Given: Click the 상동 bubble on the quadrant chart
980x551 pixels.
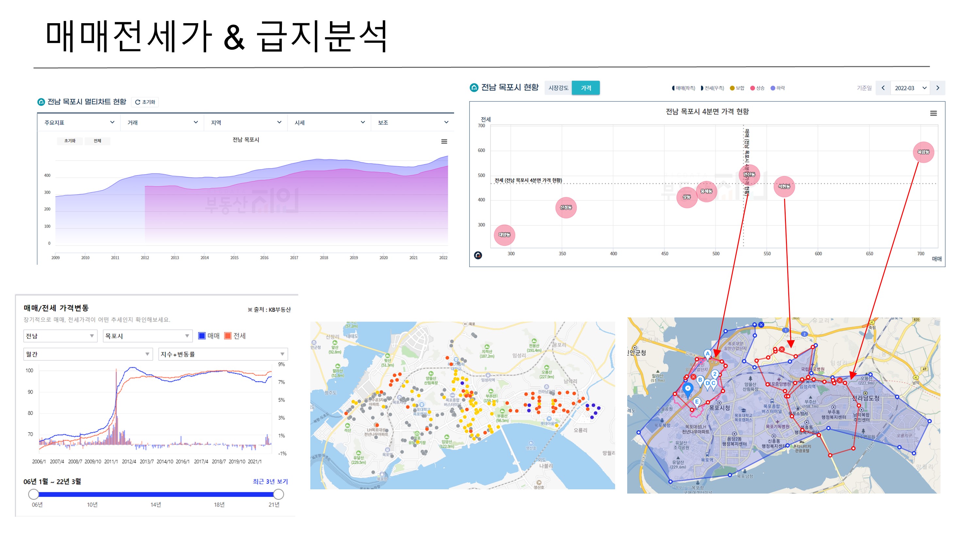Looking at the screenshot, I should [687, 197].
